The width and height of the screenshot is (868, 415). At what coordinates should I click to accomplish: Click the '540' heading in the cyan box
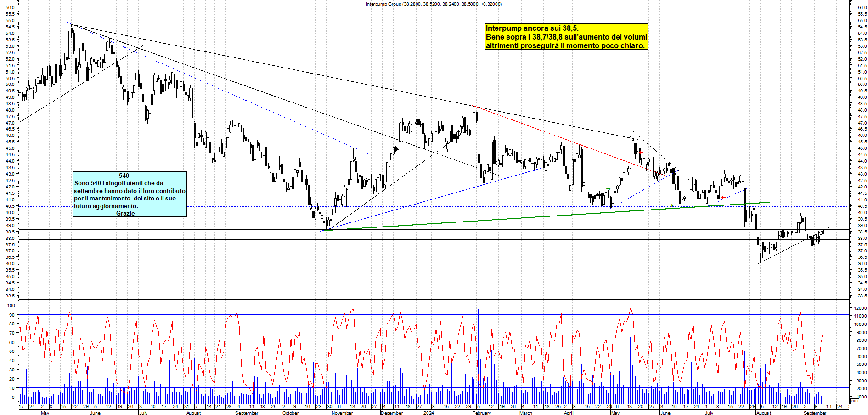[x=124, y=176]
